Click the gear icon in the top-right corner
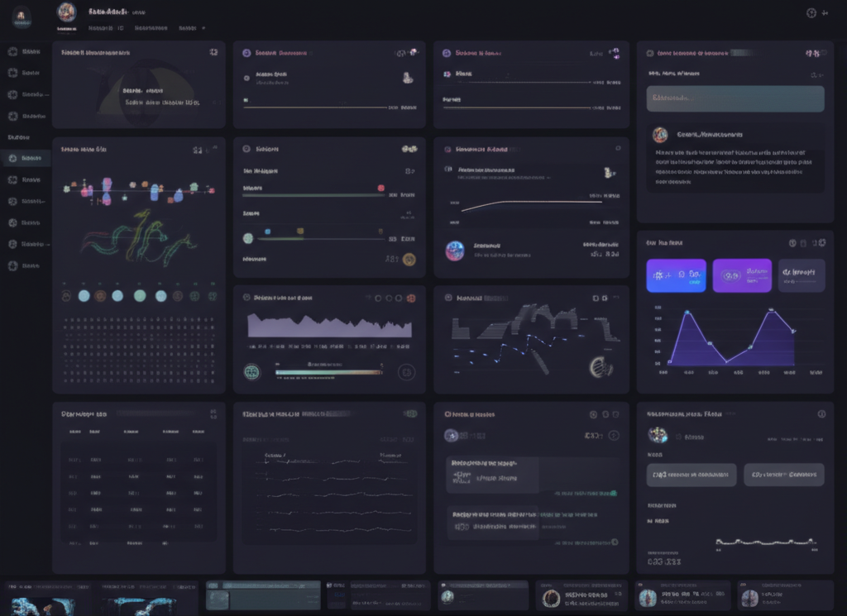 (x=811, y=12)
